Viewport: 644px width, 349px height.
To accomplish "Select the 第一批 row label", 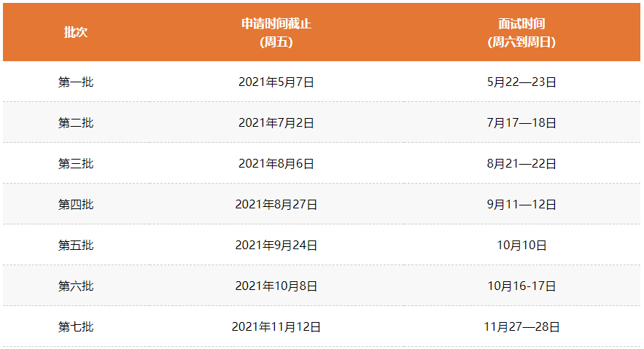I will click(76, 82).
